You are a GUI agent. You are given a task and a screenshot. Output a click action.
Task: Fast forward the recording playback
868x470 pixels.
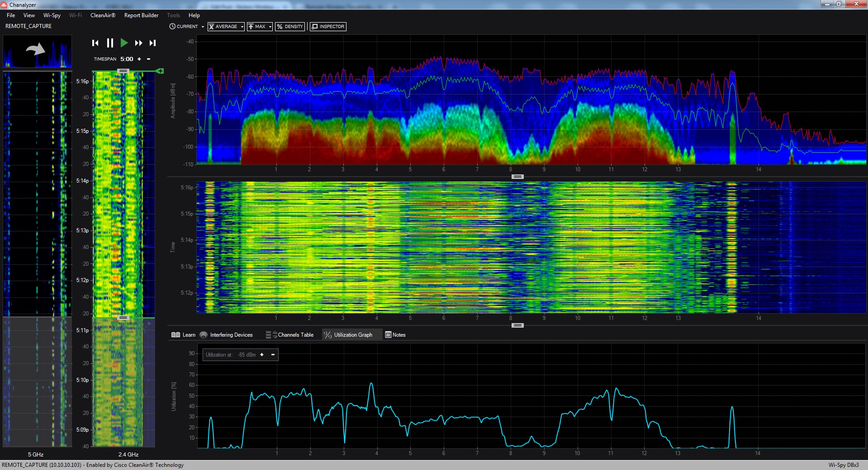coord(138,43)
